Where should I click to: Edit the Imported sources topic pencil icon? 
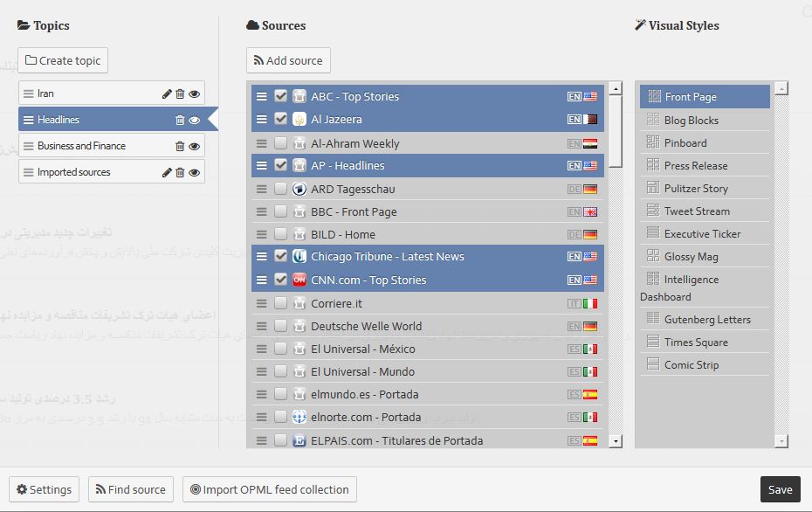167,173
